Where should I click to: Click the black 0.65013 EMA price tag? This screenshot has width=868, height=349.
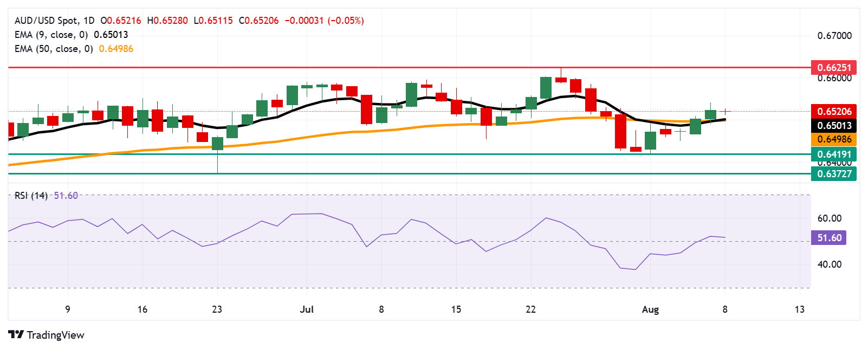(x=834, y=125)
